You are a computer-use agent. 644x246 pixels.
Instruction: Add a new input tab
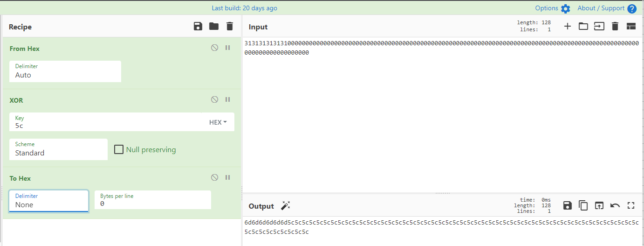click(568, 27)
